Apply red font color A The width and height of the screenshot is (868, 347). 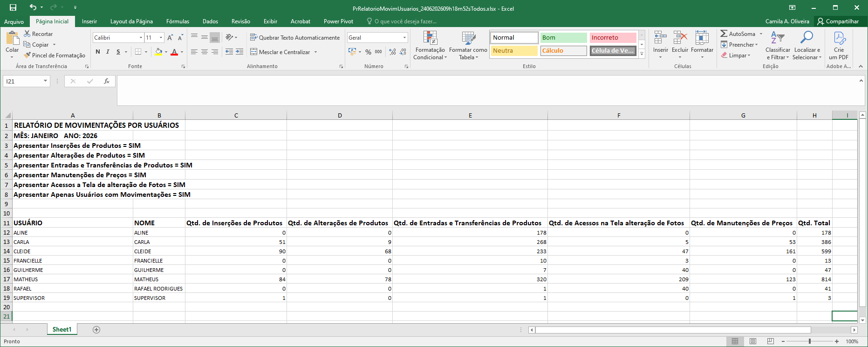174,52
